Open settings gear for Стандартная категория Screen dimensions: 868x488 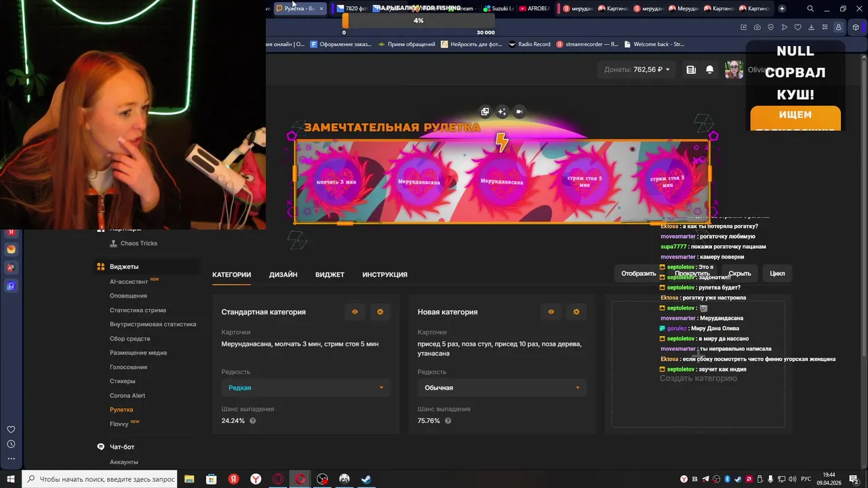point(380,312)
